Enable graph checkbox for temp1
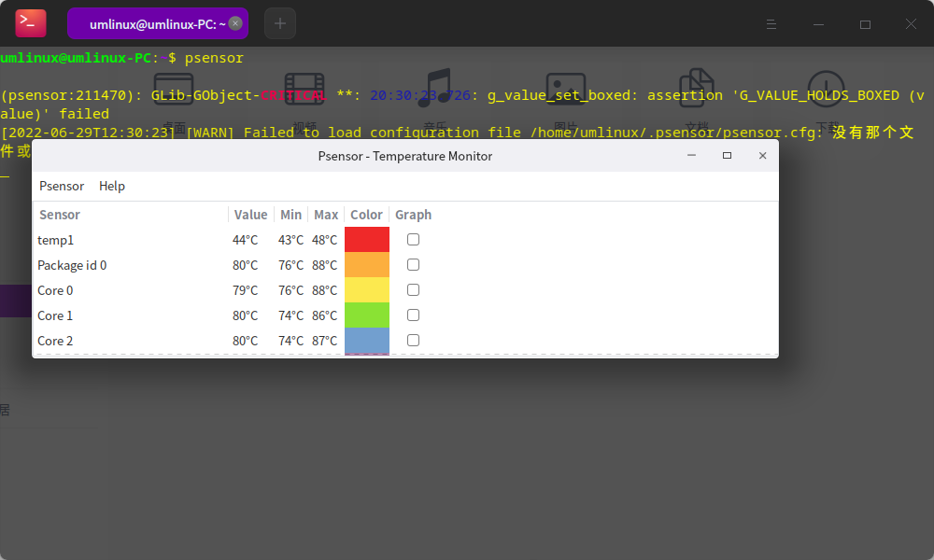 tap(414, 239)
